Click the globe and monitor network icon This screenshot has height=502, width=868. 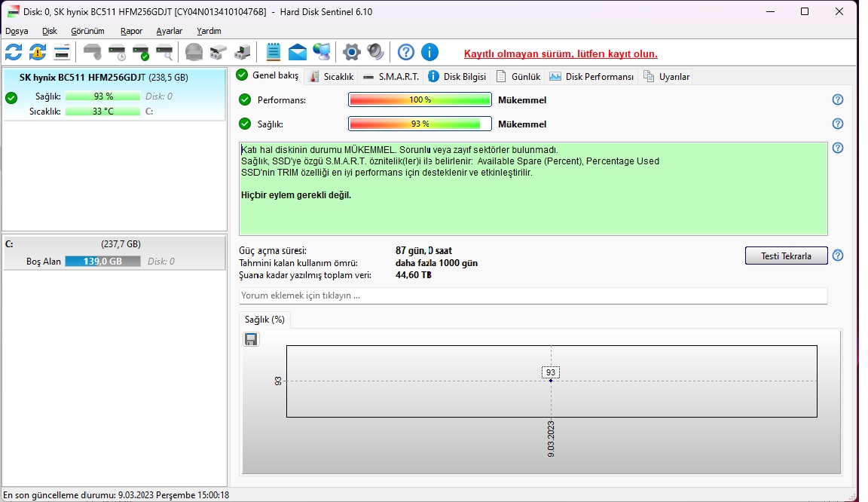pyautogui.click(x=322, y=53)
